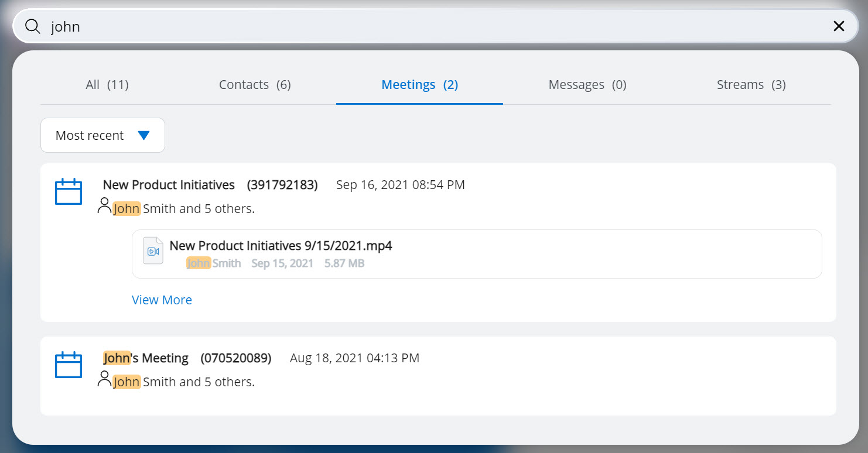
Task: Click the video file icon for mp4 recording
Action: click(153, 251)
